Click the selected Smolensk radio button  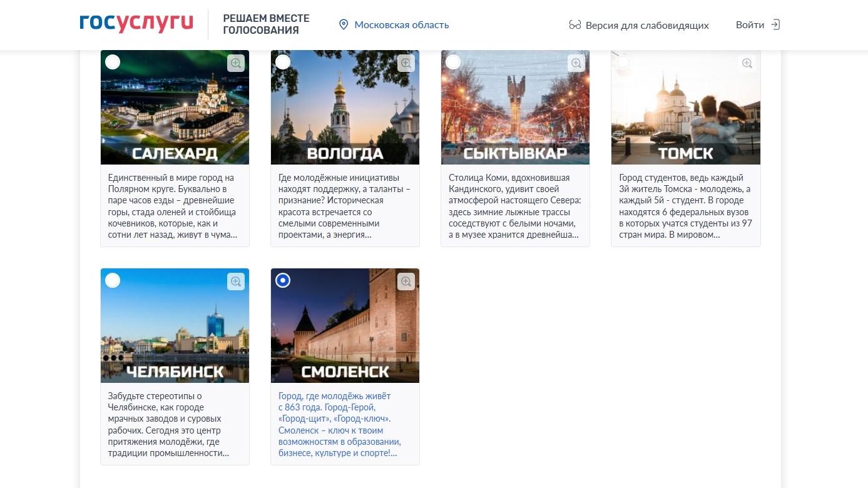(283, 280)
